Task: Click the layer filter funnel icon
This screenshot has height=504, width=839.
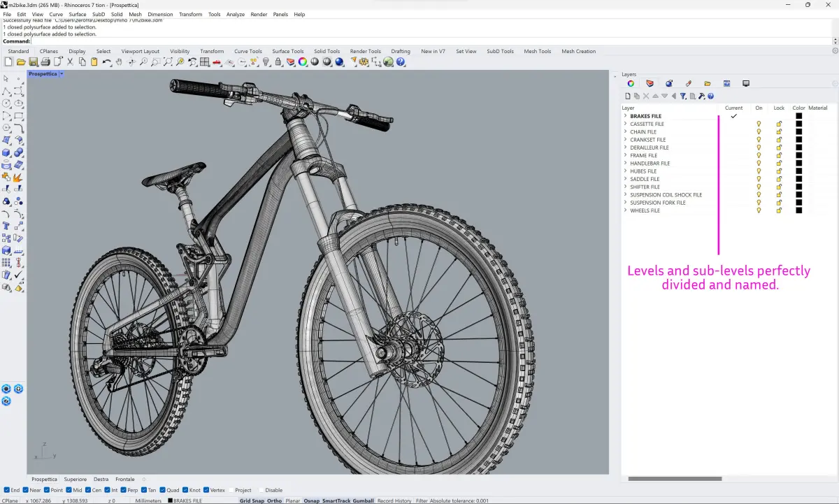Action: pos(683,96)
